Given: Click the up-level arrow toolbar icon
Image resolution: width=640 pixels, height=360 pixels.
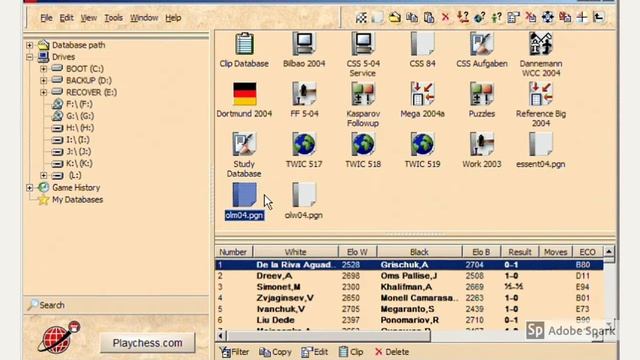Looking at the screenshot, I should coord(599,18).
